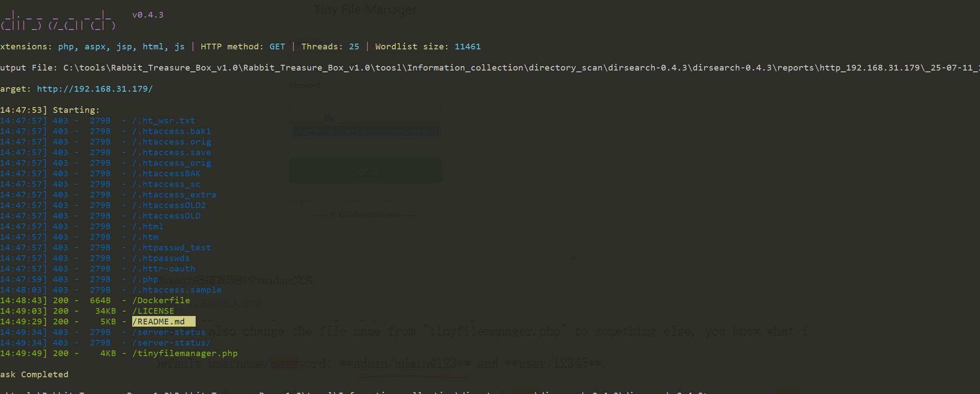Click the 664B size of Dockerfile
This screenshot has width=980, height=394.
(100, 301)
